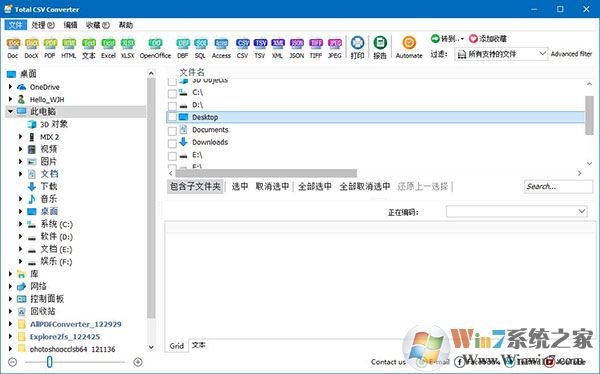Pick the HTML conversion icon

click(x=69, y=48)
